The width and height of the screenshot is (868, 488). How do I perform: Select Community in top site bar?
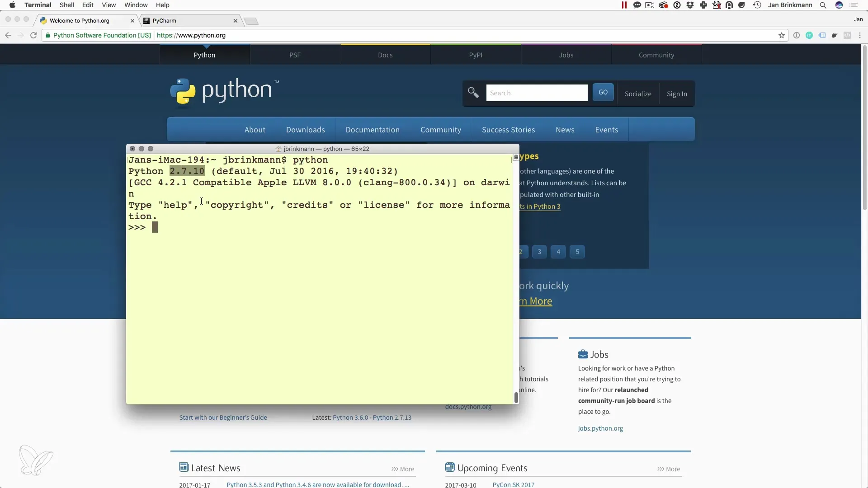(656, 55)
